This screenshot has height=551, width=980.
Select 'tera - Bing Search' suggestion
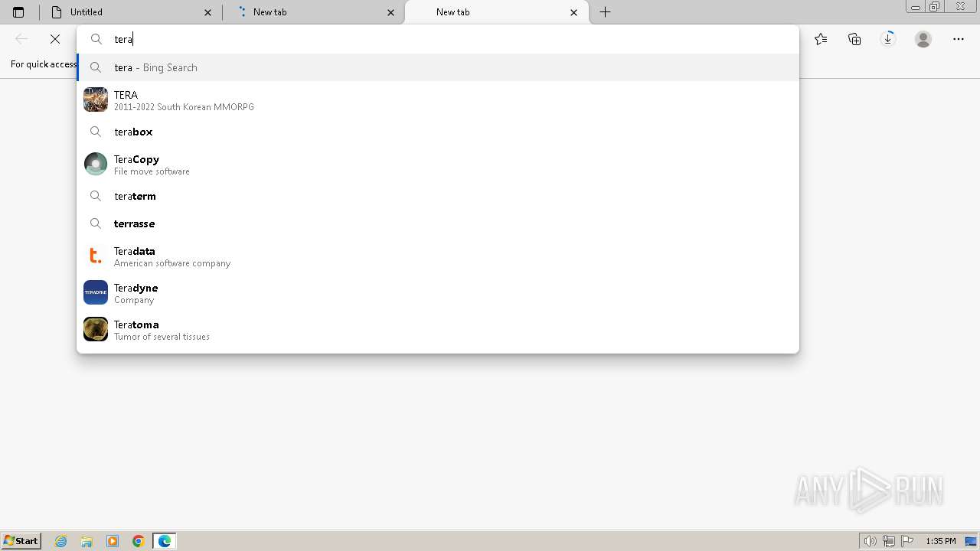pos(438,67)
